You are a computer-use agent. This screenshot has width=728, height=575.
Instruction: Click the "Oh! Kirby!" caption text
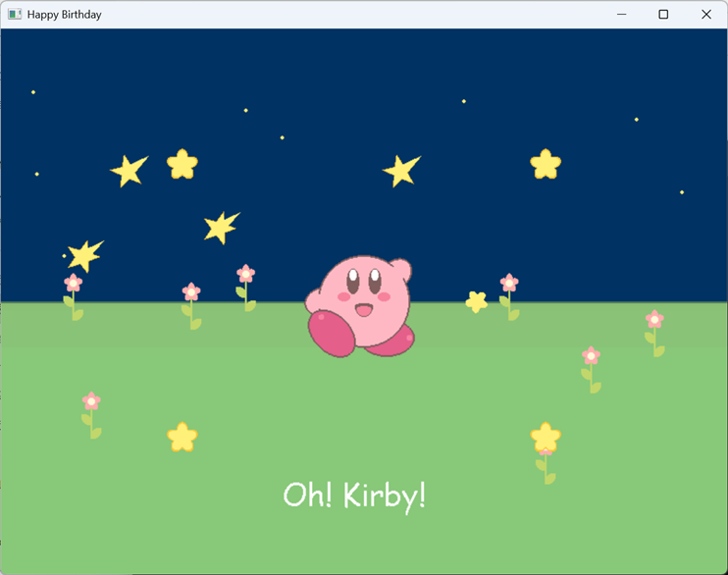pos(354,497)
